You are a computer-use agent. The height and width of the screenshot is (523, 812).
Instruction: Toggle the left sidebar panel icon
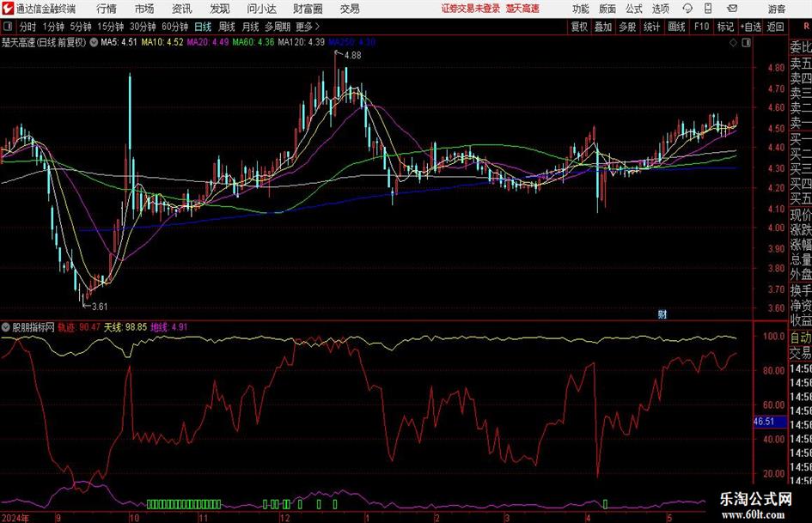8,27
